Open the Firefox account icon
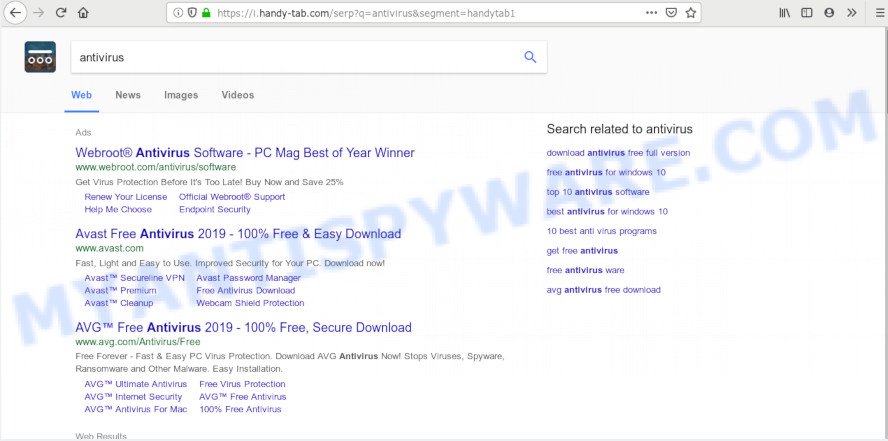This screenshot has height=441, width=888. click(x=829, y=12)
